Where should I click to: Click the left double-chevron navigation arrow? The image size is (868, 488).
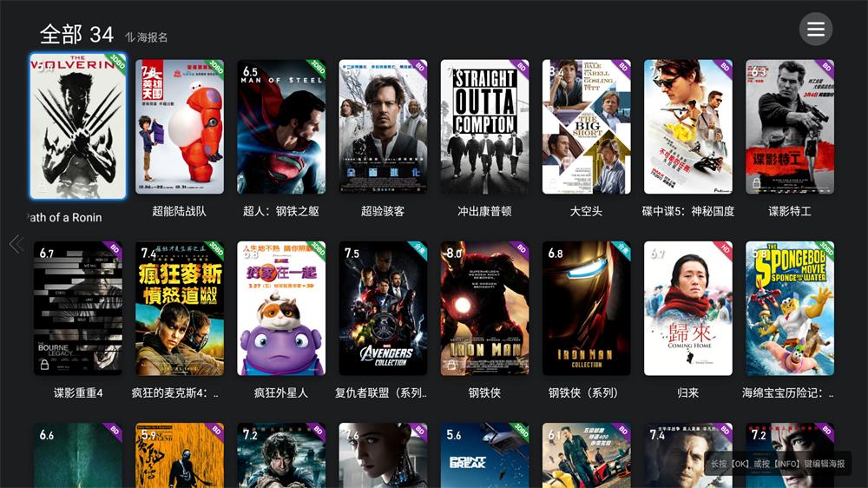click(16, 244)
